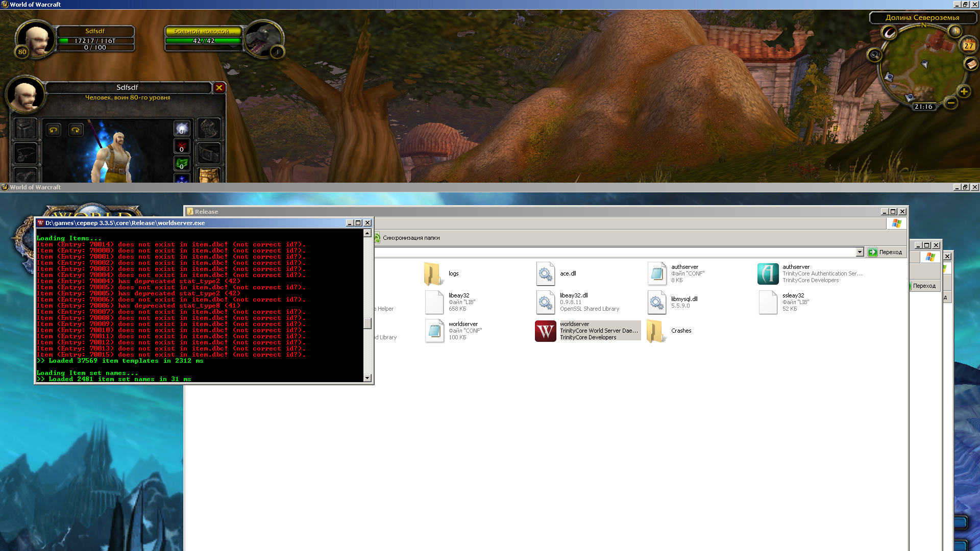This screenshot has width=980, height=551.
Task: Click the target health bar 42 / 42
Action: [x=203, y=41]
